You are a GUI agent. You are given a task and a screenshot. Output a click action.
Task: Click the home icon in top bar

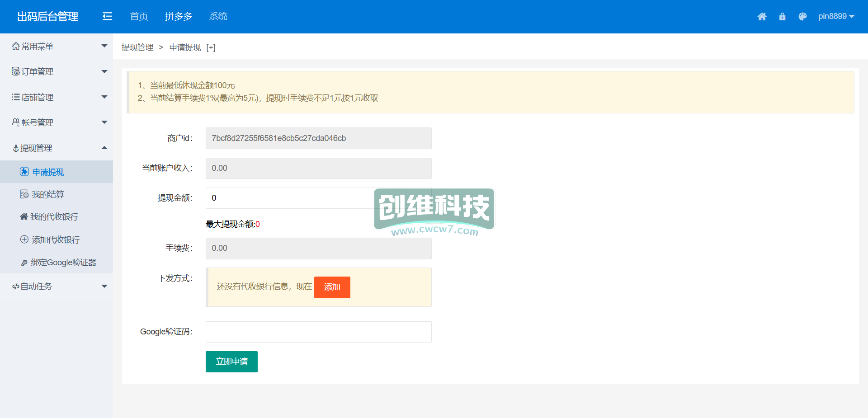[762, 17]
